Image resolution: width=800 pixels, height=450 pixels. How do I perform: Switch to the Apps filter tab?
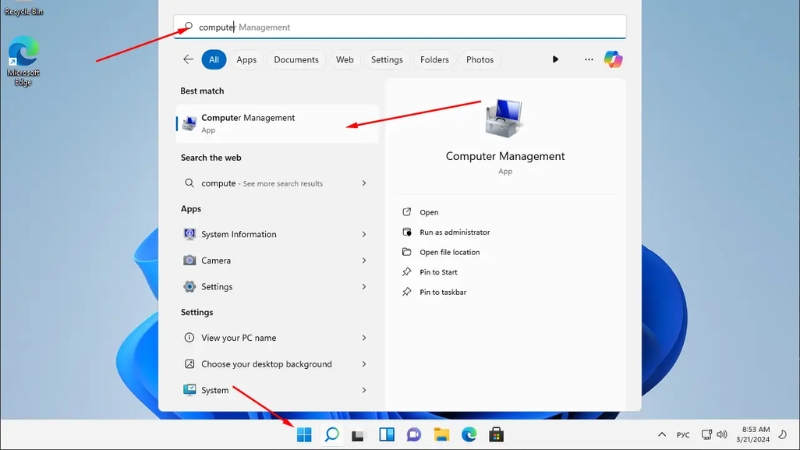point(246,59)
